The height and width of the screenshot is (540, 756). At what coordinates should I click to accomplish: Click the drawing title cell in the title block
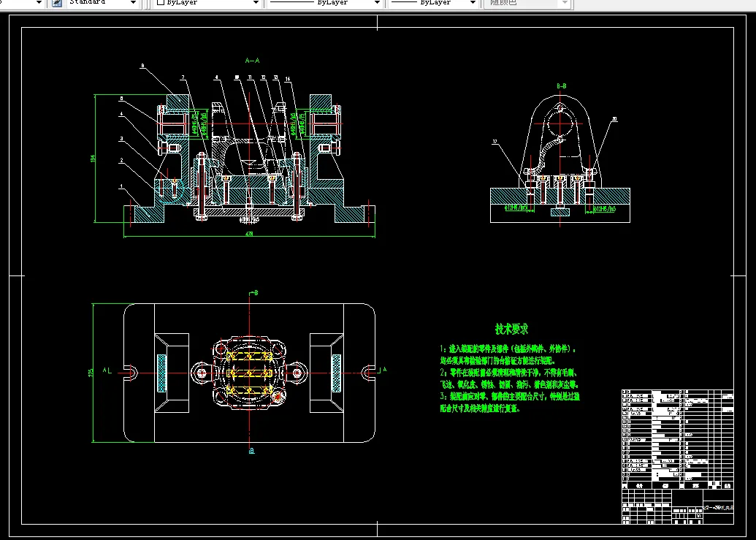click(719, 508)
